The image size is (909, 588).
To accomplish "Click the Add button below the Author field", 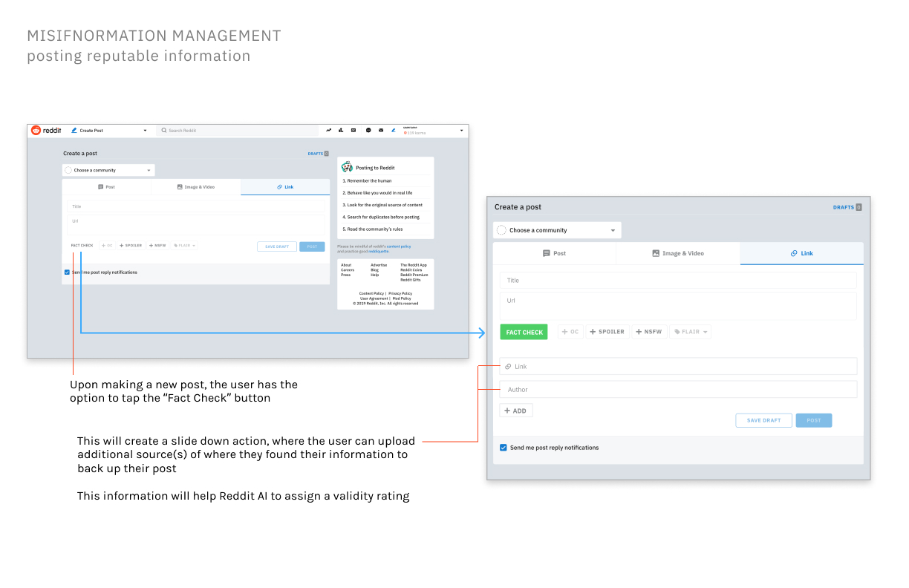I will point(515,411).
